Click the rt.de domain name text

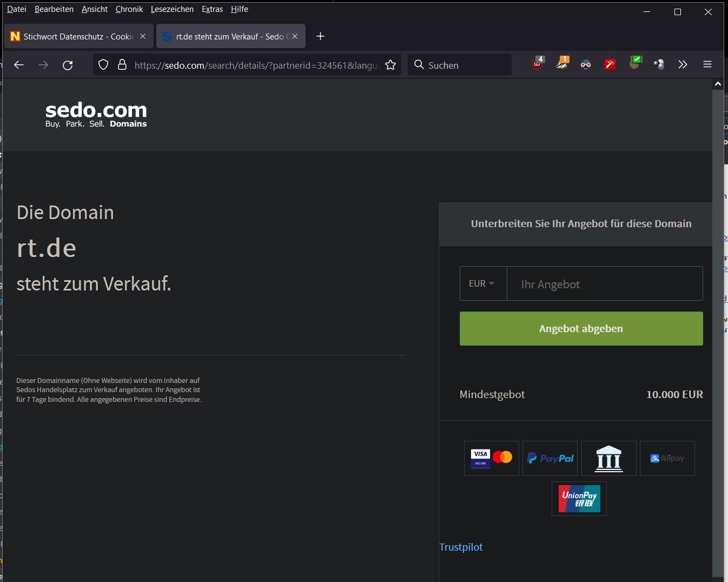click(x=47, y=248)
